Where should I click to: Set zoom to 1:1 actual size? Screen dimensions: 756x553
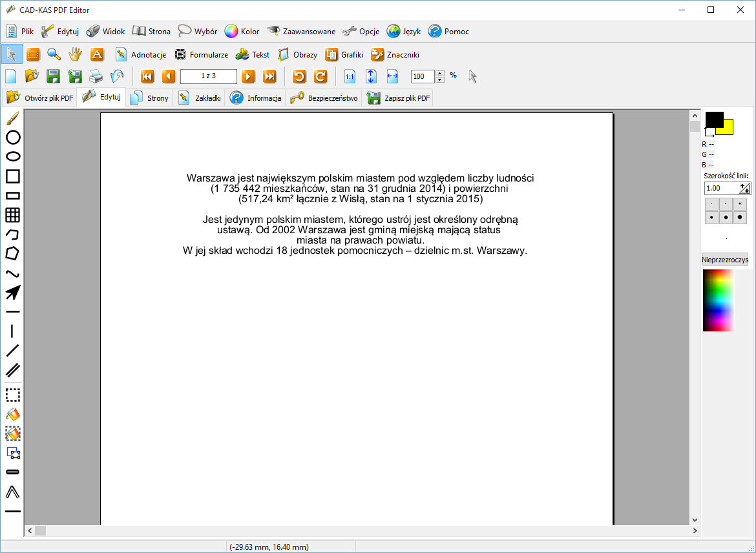tap(350, 76)
